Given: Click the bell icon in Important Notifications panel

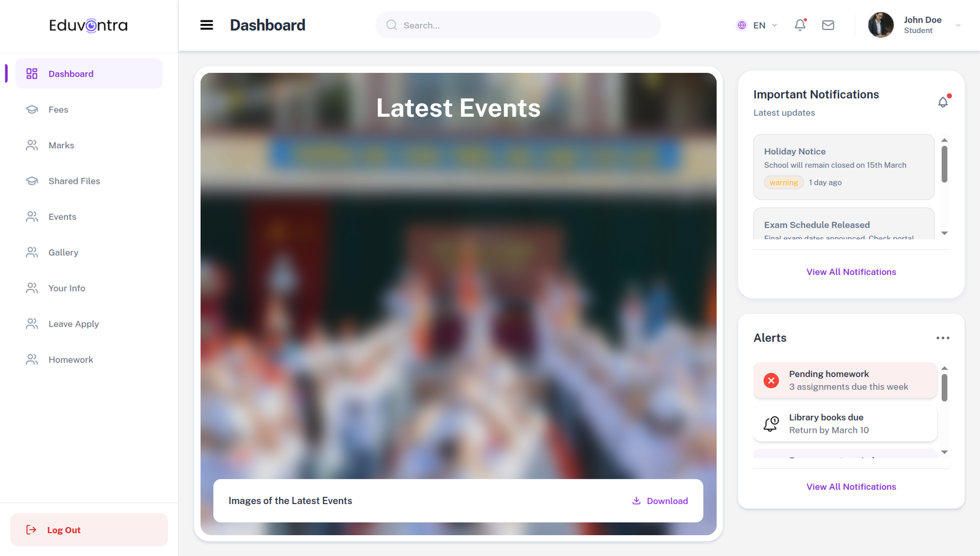Looking at the screenshot, I should [943, 102].
